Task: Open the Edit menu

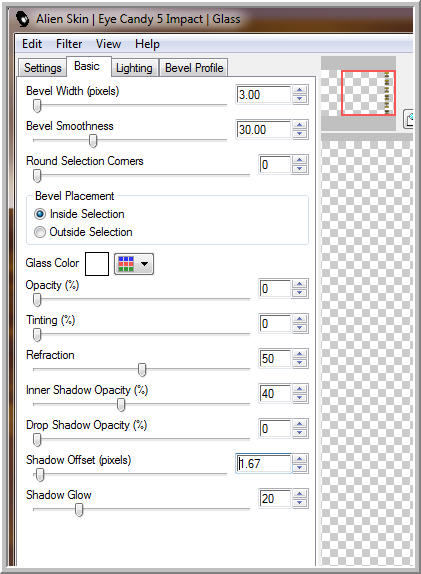Action: 32,44
